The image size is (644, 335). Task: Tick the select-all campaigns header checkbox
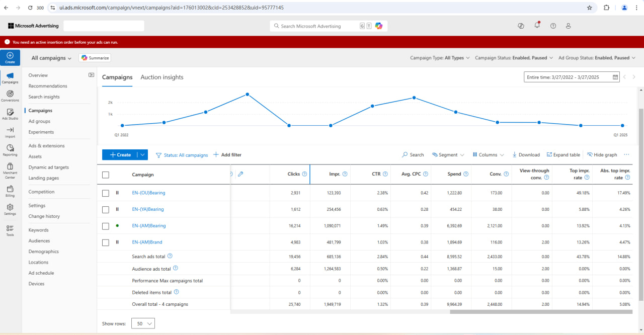click(106, 175)
